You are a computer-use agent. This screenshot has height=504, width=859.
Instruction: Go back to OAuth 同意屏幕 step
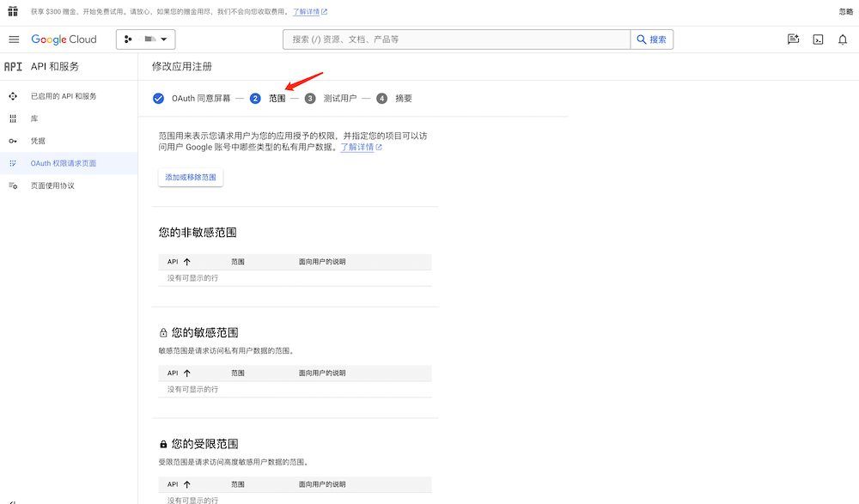pyautogui.click(x=200, y=99)
